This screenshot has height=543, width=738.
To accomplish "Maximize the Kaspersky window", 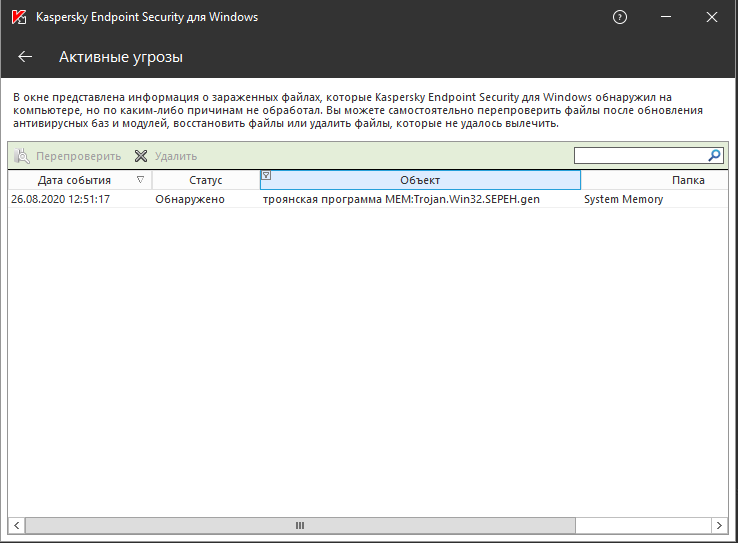I will pos(712,17).
